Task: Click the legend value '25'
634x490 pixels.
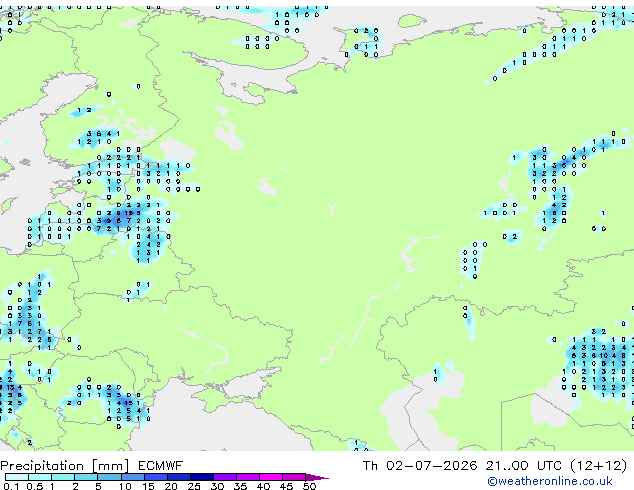Action: [x=194, y=486]
